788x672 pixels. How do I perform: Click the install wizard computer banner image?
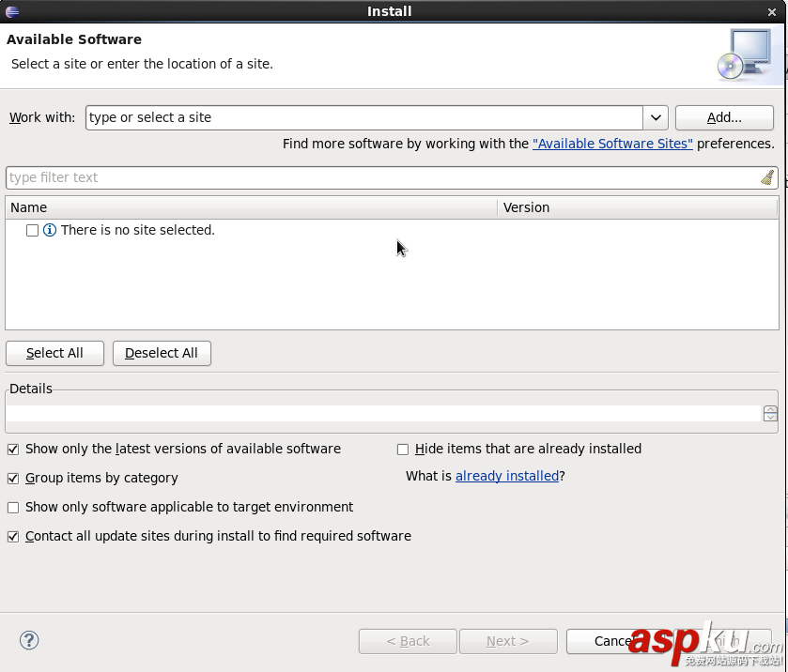point(746,54)
